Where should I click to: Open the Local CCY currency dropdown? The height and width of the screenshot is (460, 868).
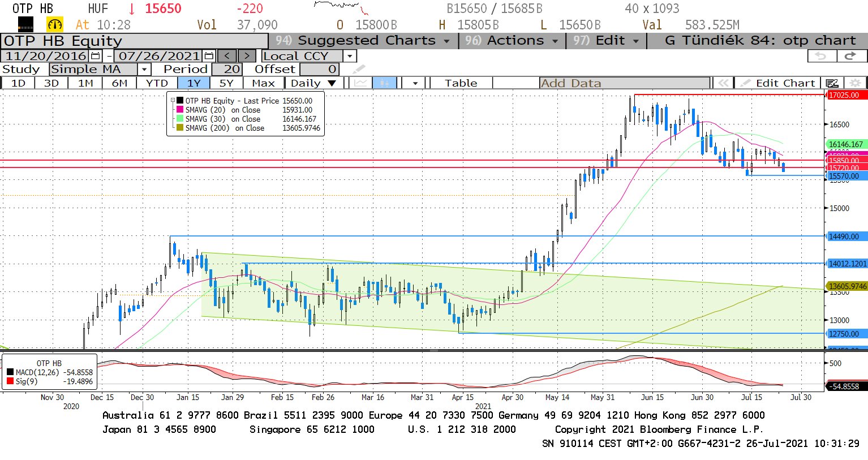coord(349,56)
